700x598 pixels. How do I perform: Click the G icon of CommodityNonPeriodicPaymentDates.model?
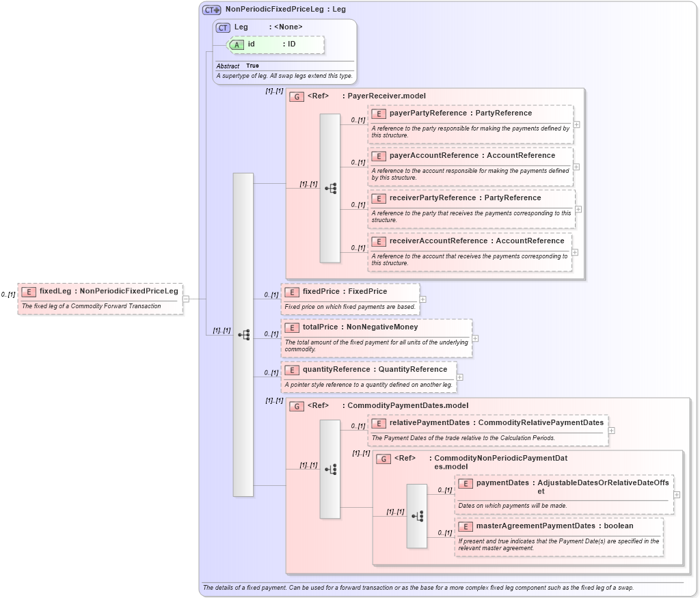point(383,459)
